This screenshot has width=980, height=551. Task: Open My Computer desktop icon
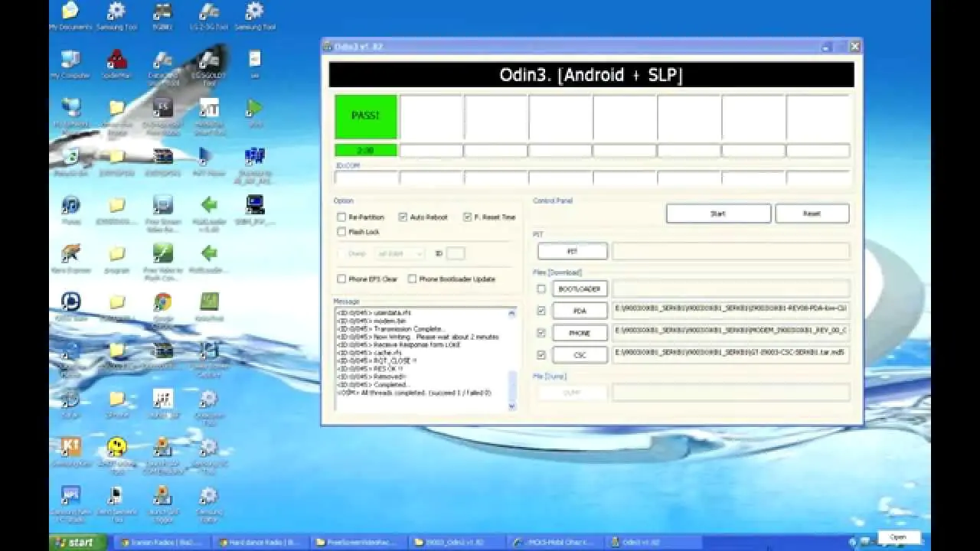coord(70,61)
